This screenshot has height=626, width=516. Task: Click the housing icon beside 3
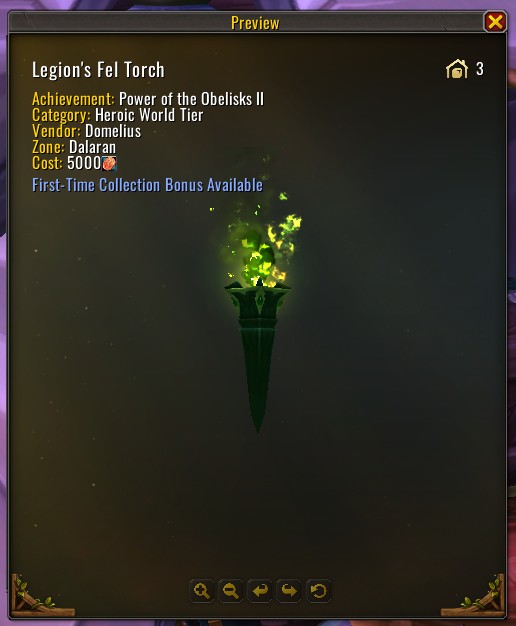[x=456, y=69]
